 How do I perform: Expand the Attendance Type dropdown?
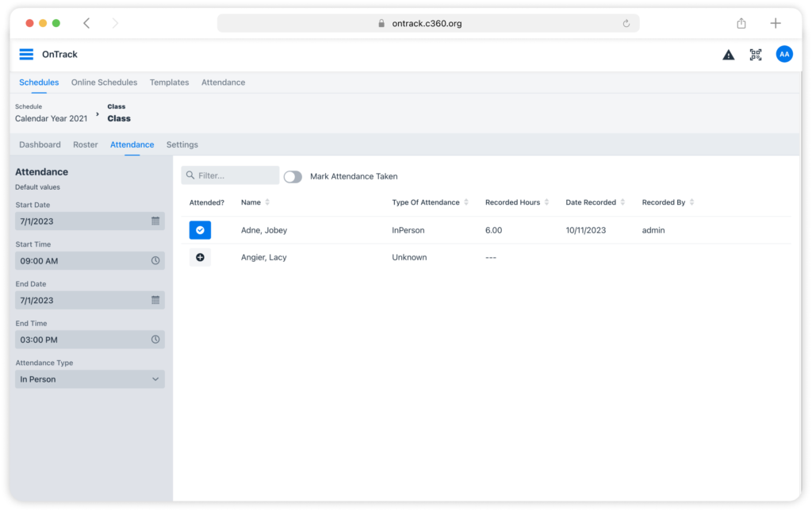click(x=90, y=379)
